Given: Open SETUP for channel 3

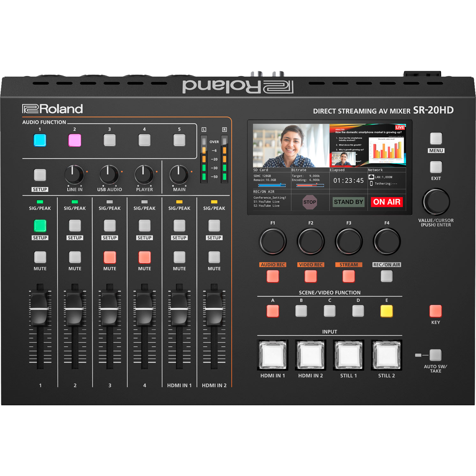Looking at the screenshot, I should (110, 226).
